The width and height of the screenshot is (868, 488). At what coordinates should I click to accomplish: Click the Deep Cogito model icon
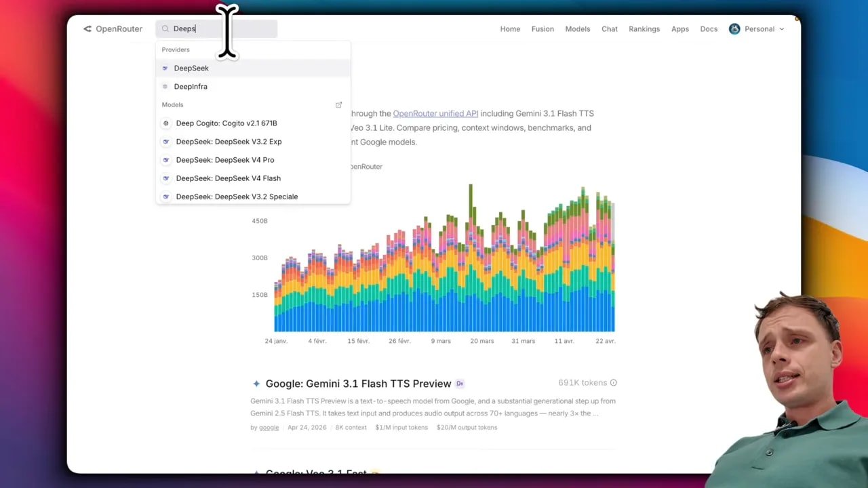165,123
